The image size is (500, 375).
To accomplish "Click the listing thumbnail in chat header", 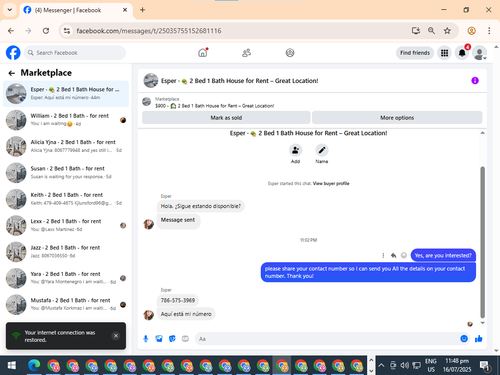I will click(146, 102).
